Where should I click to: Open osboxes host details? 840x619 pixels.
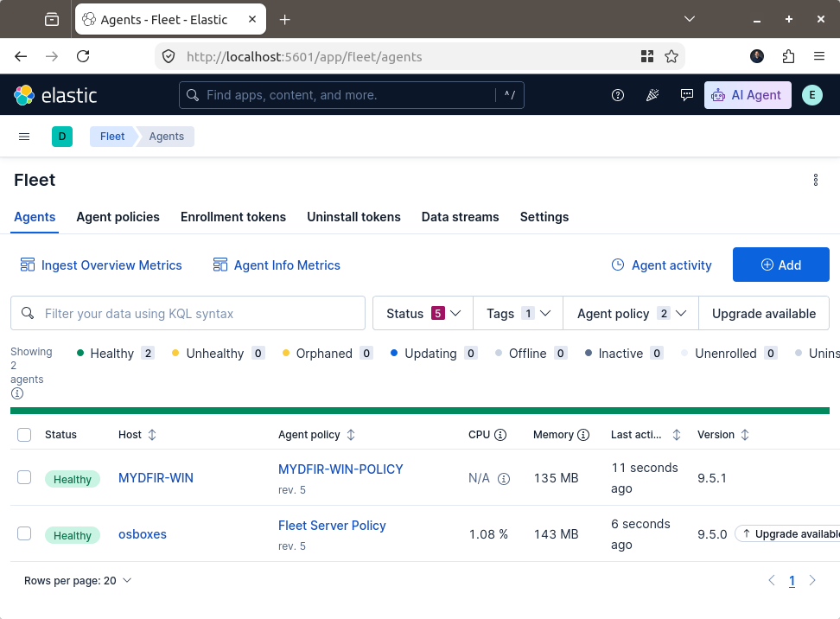(x=143, y=534)
